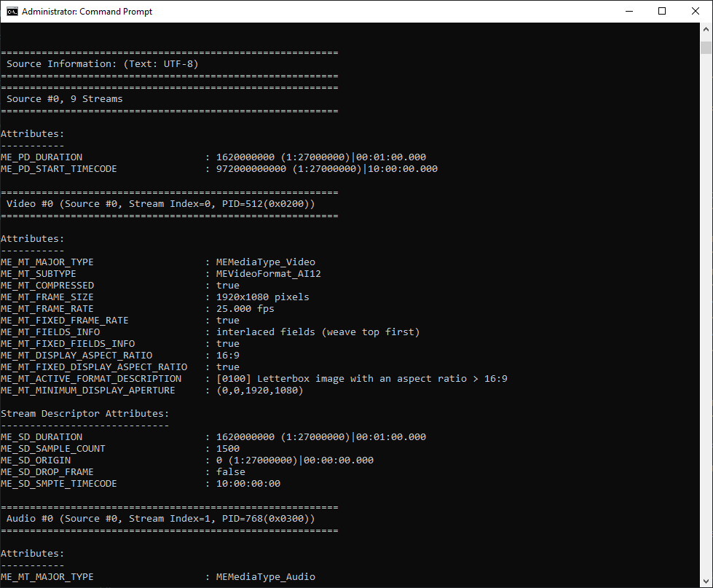The height and width of the screenshot is (588, 713).
Task: Click the ME_SD_ORIGIN attribute name
Action: (x=36, y=460)
